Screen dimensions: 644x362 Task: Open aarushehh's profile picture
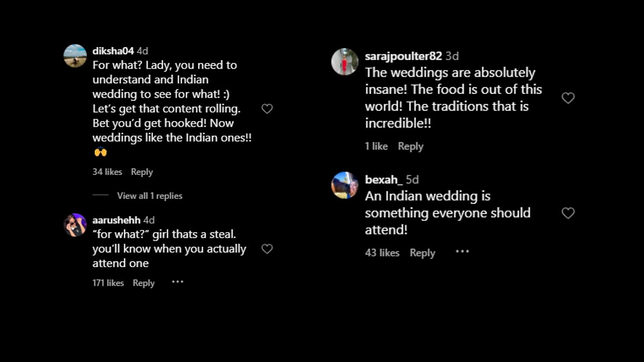(75, 225)
